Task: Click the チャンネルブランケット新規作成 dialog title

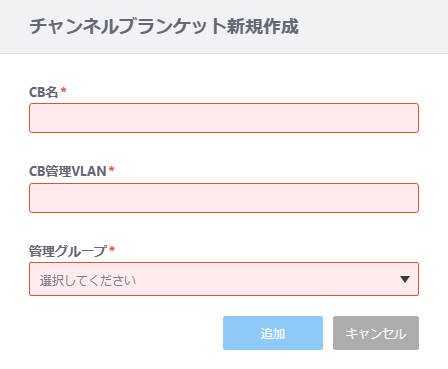Action: (x=164, y=26)
